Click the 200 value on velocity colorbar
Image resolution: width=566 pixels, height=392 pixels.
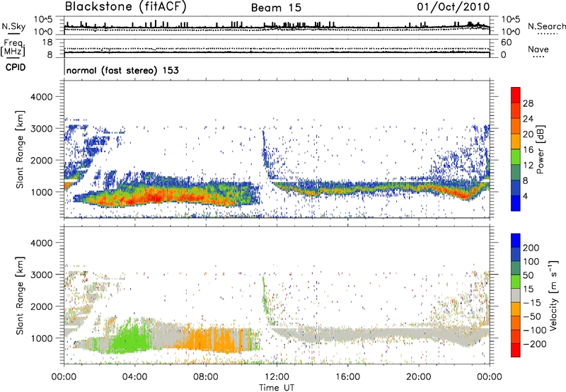pos(531,248)
